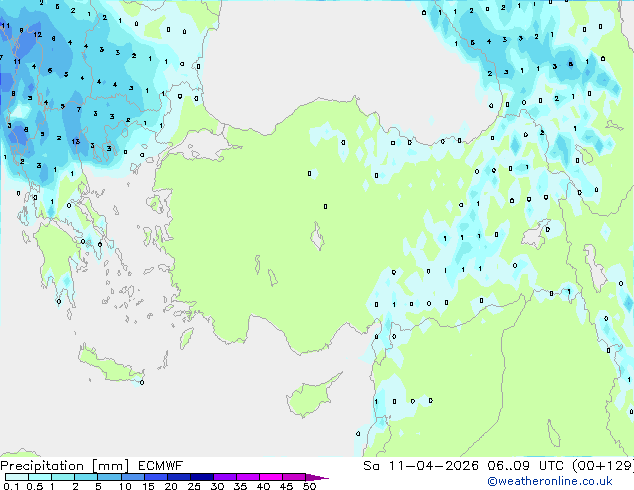The height and width of the screenshot is (490, 634).
Task: Click the legend tick label '15'
Action: 148,486
